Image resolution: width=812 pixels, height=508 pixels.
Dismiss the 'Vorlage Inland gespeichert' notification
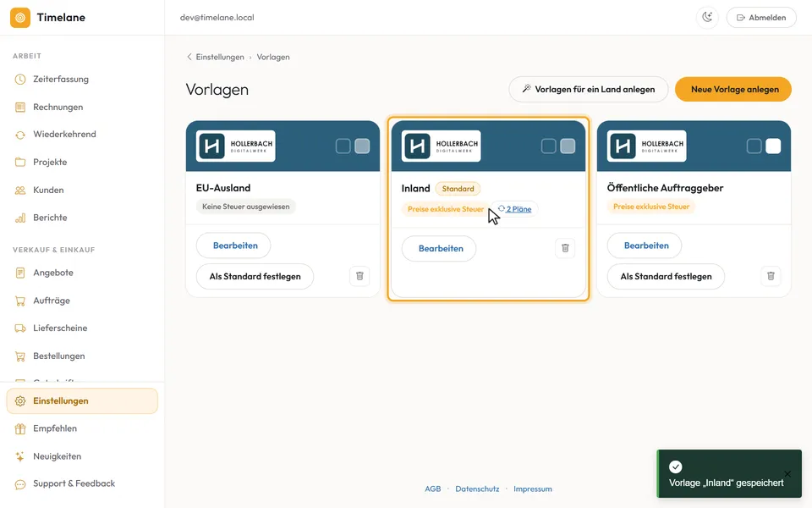pyautogui.click(x=787, y=474)
